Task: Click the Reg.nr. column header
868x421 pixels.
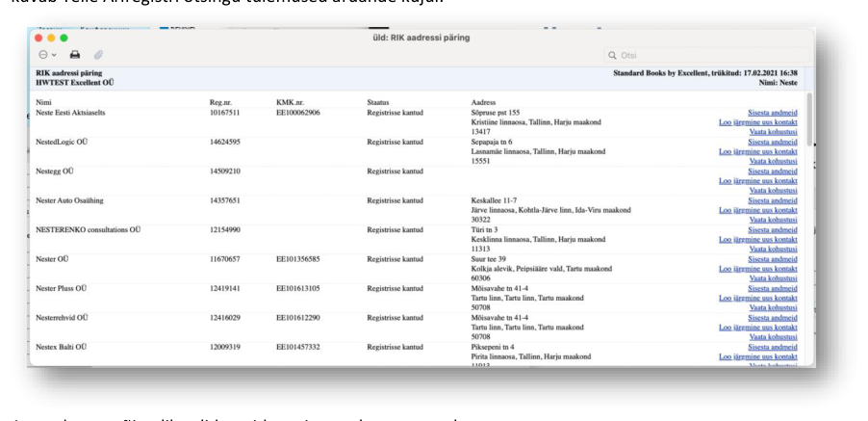Action: click(x=221, y=102)
